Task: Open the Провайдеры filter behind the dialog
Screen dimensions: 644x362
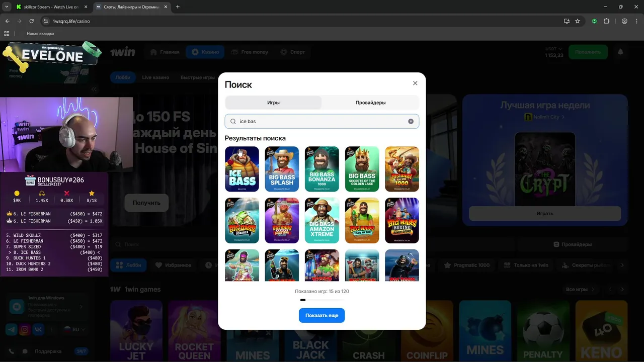Action: (x=573, y=244)
